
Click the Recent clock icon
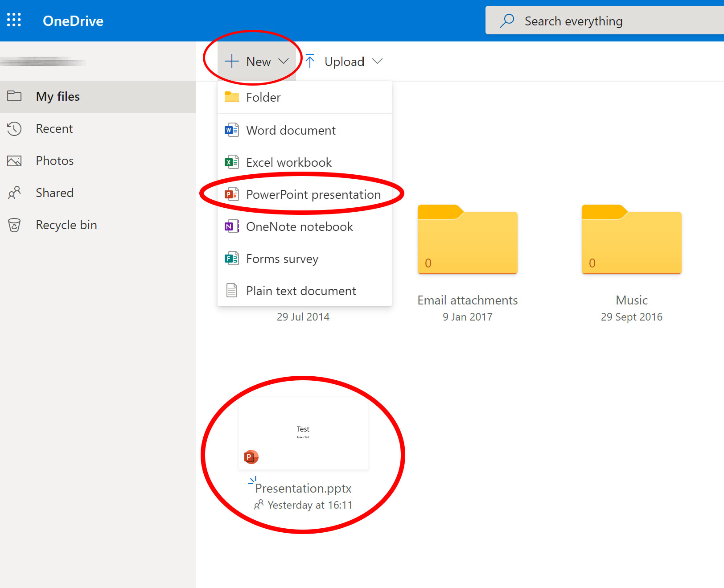(x=14, y=129)
